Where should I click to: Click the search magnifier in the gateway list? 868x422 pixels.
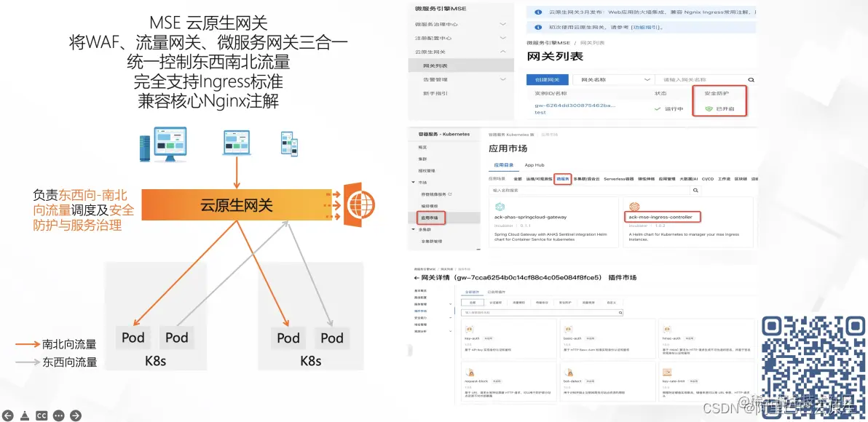coord(750,80)
